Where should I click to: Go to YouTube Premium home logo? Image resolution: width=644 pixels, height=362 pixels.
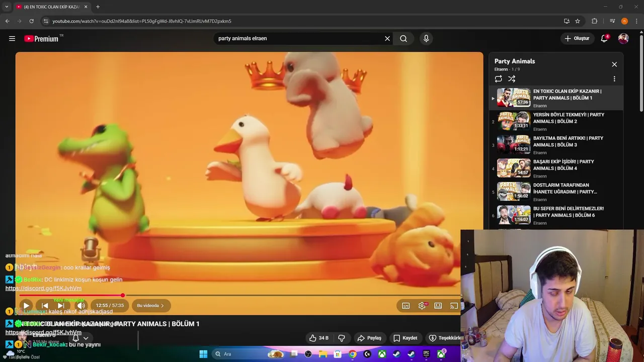click(41, 39)
